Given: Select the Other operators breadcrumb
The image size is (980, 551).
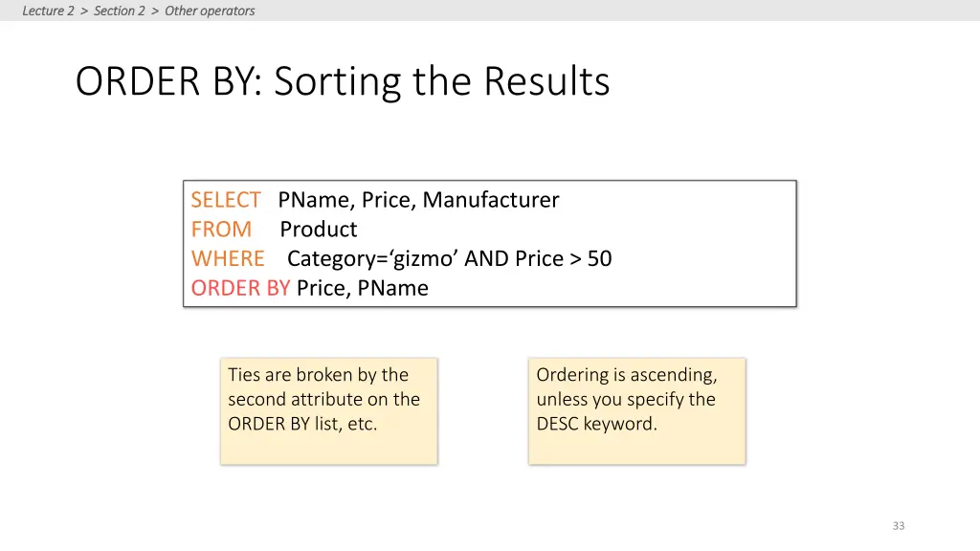Looking at the screenshot, I should (x=210, y=11).
